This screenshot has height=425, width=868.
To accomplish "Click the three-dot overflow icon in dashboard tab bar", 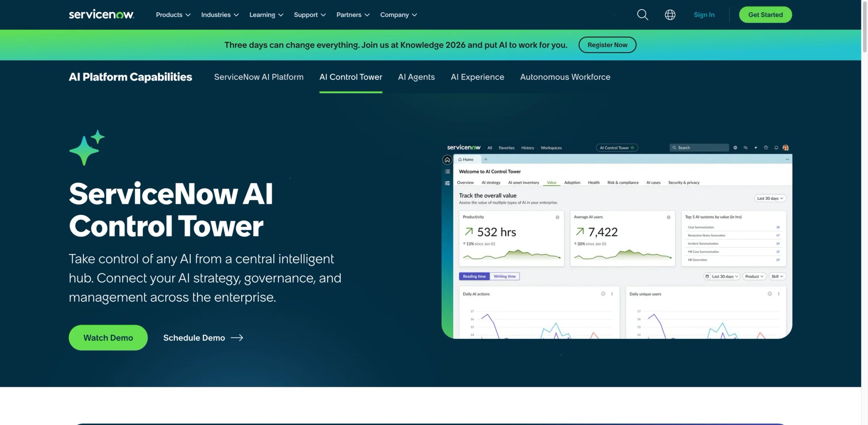I will pyautogui.click(x=787, y=159).
